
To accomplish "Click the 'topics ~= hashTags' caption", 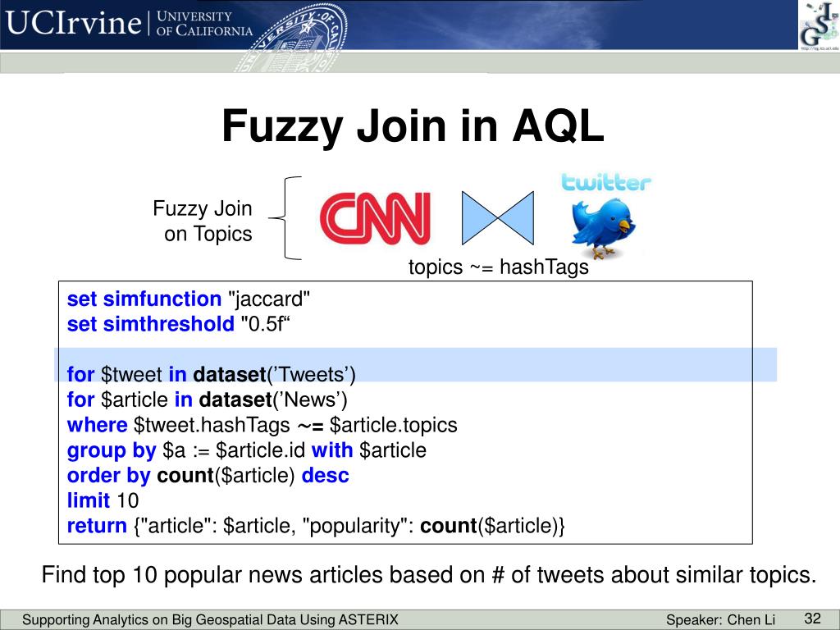I will (498, 267).
